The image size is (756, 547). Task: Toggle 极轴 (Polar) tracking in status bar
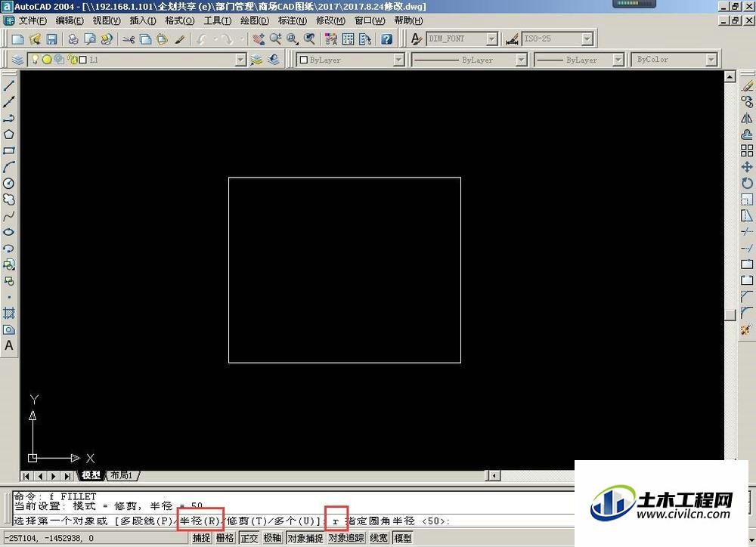tap(272, 538)
